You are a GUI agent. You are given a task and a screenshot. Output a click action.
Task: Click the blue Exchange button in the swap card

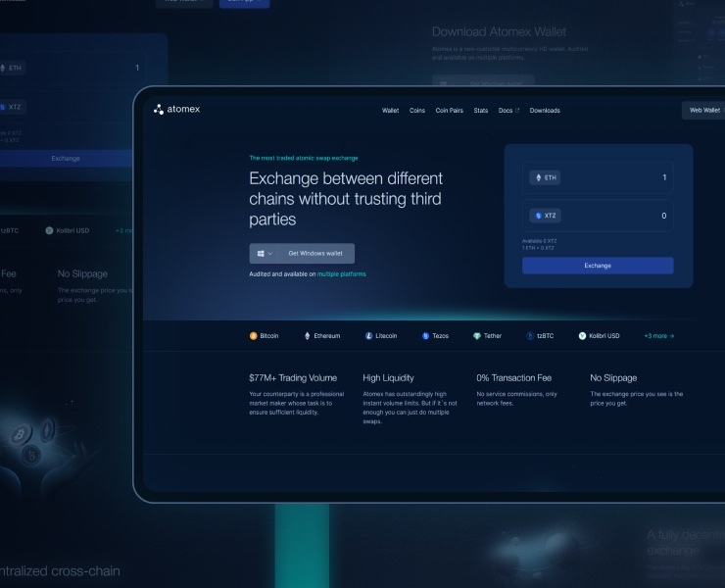tap(598, 266)
